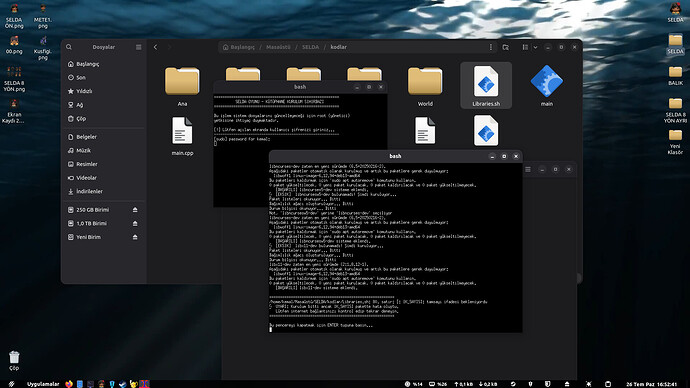690x388 pixels.
Task: Open hamburger menu of the window behind front terminal
Action: tap(528, 169)
